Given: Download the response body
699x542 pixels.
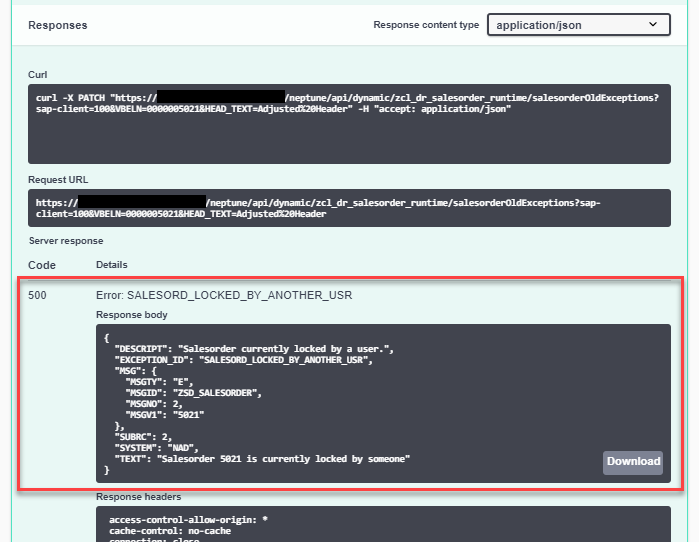Looking at the screenshot, I should (633, 462).
